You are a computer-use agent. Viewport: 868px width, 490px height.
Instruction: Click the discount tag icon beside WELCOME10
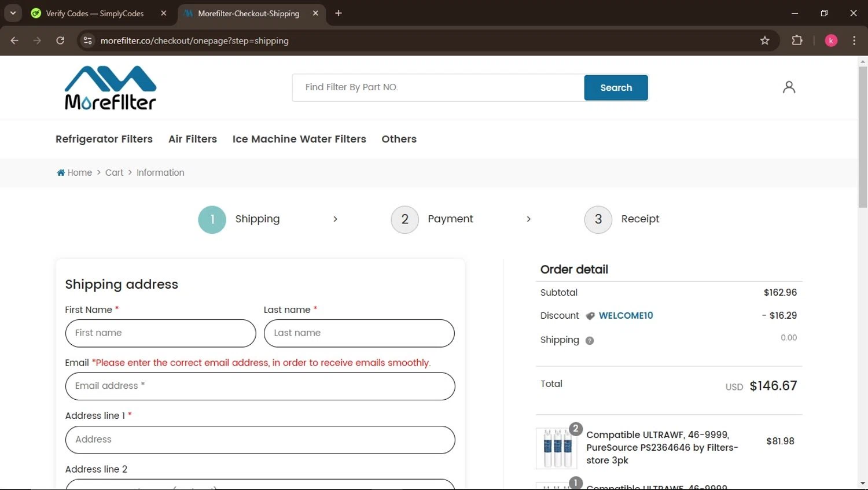(590, 316)
